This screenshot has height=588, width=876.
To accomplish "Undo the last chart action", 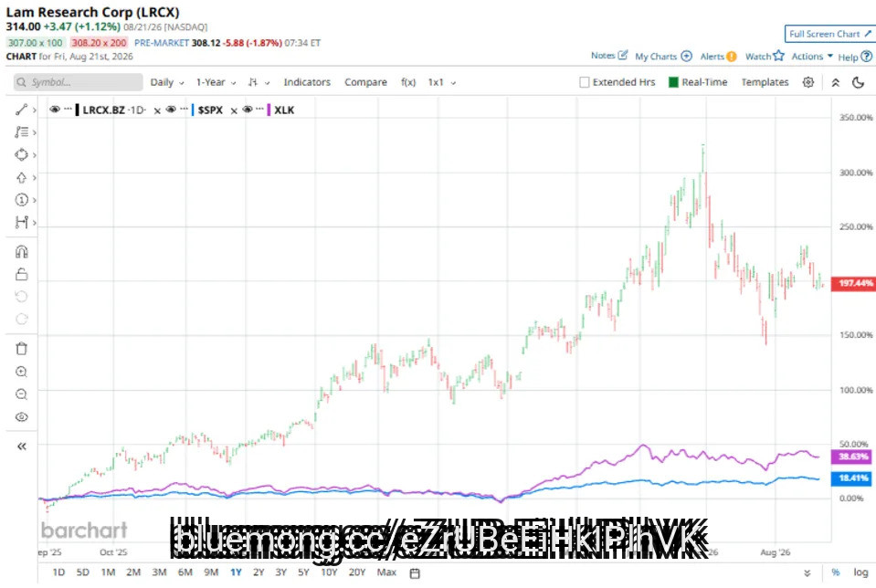I will (21, 297).
